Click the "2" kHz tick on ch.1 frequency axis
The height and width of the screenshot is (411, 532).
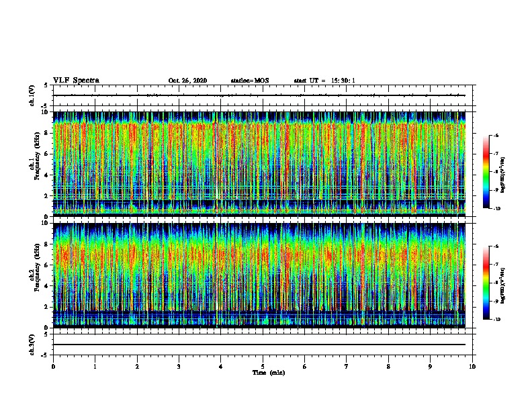click(46, 195)
